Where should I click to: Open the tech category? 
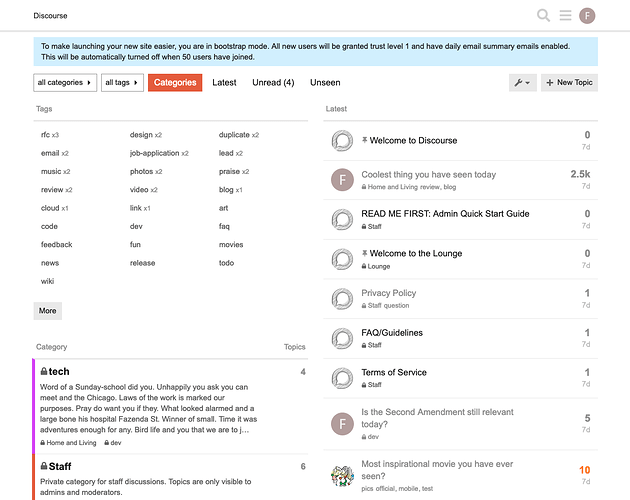click(x=55, y=371)
